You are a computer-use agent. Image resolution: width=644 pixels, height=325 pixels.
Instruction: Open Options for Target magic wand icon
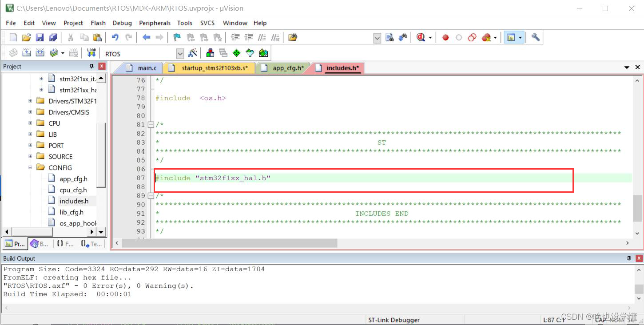click(x=192, y=53)
